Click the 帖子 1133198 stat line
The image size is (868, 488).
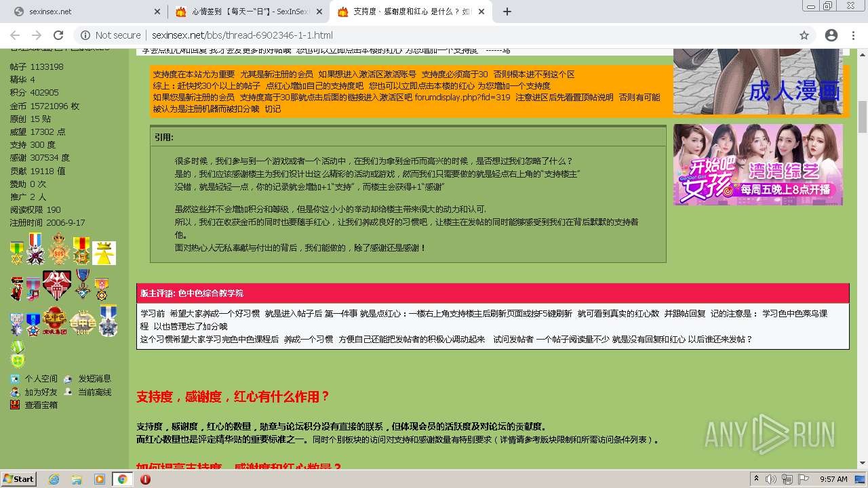tap(37, 66)
